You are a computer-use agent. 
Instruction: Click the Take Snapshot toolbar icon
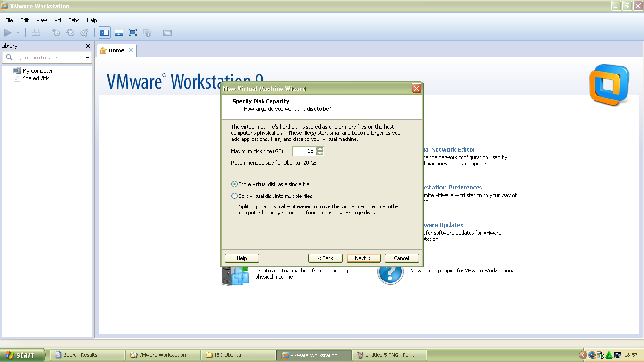56,33
